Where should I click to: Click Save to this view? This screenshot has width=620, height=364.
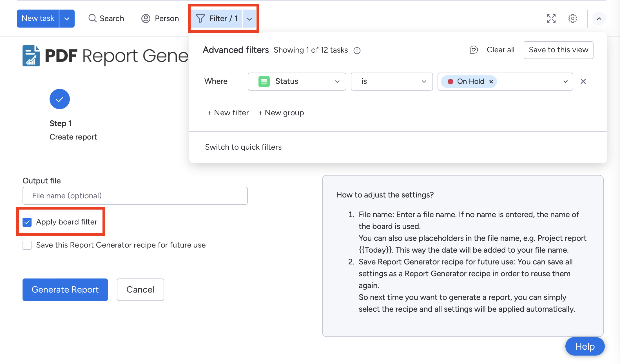click(x=559, y=50)
